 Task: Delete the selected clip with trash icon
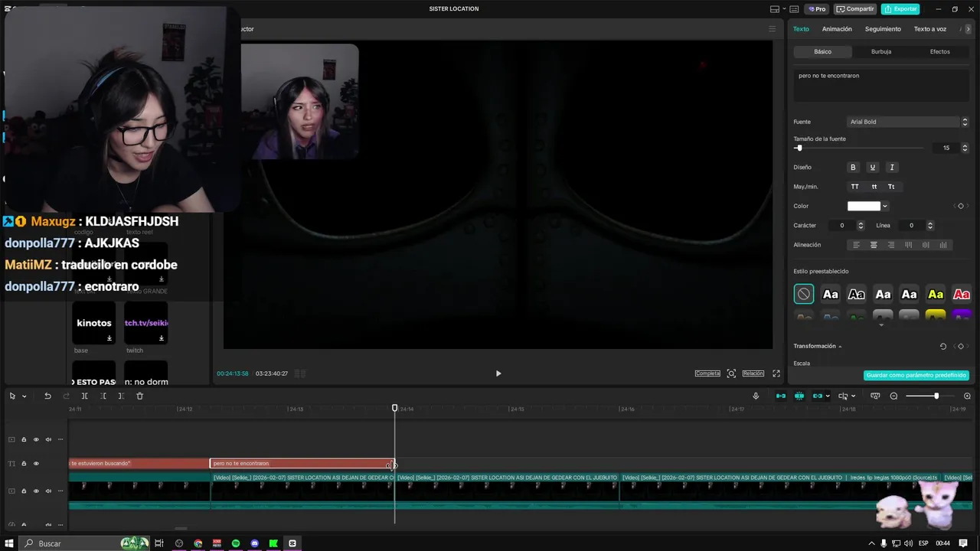pos(139,396)
